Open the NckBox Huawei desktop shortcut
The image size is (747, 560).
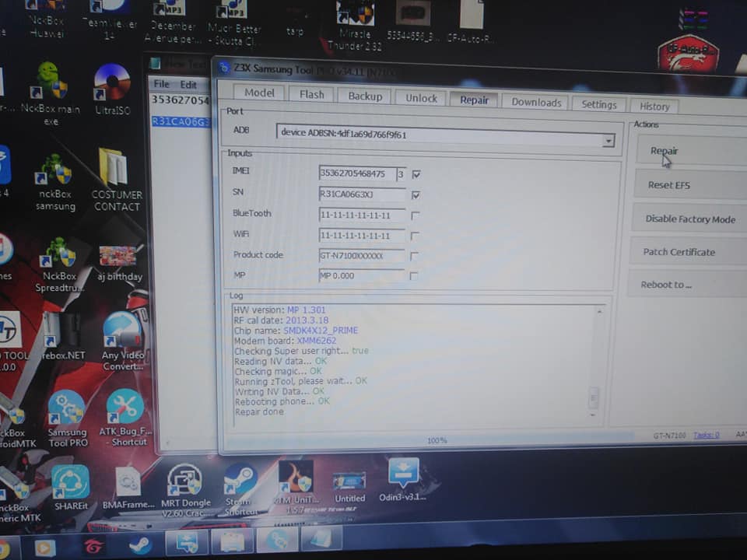click(46, 19)
